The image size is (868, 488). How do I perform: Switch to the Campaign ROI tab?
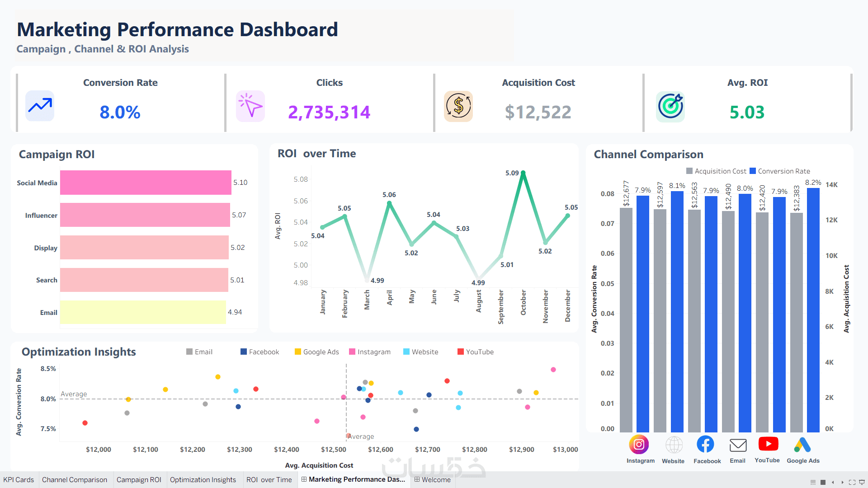139,479
